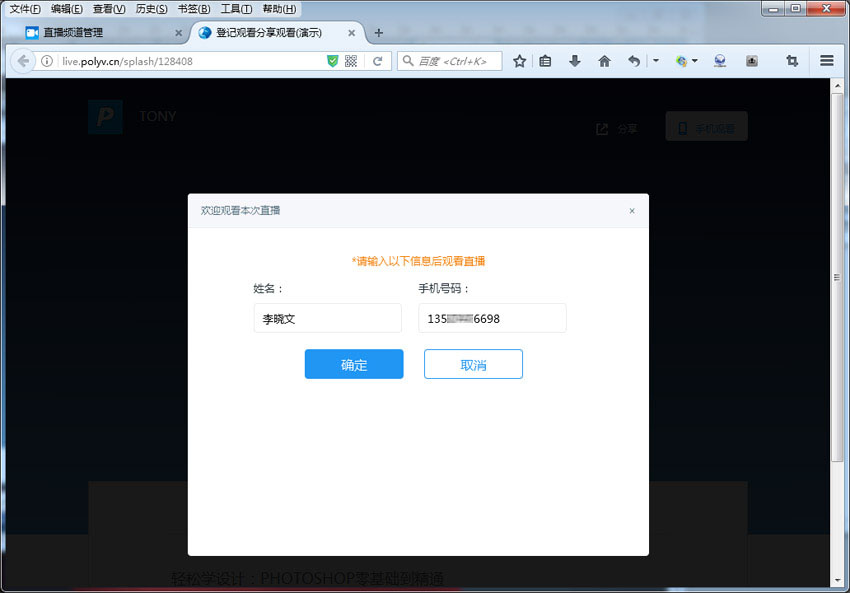Click the page reload icon

click(378, 61)
